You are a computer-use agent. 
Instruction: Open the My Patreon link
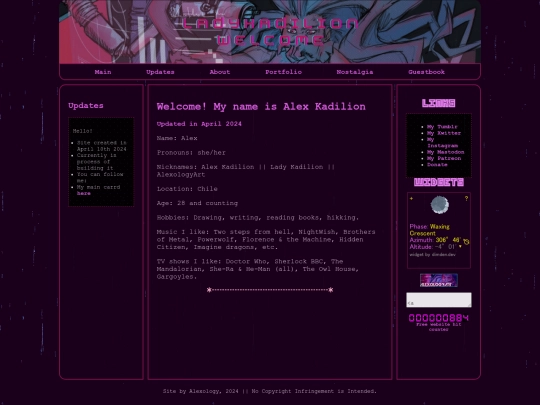pyautogui.click(x=444, y=158)
